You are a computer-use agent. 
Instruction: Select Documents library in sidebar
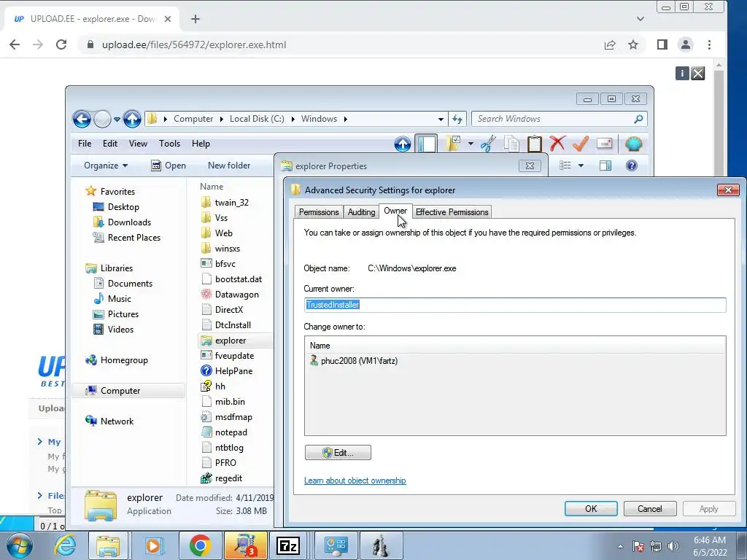[123, 284]
